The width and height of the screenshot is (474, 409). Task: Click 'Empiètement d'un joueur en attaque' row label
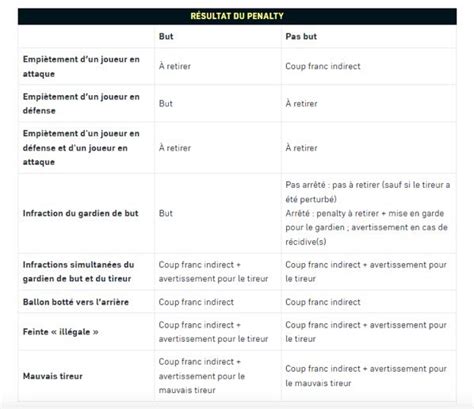coord(81,66)
